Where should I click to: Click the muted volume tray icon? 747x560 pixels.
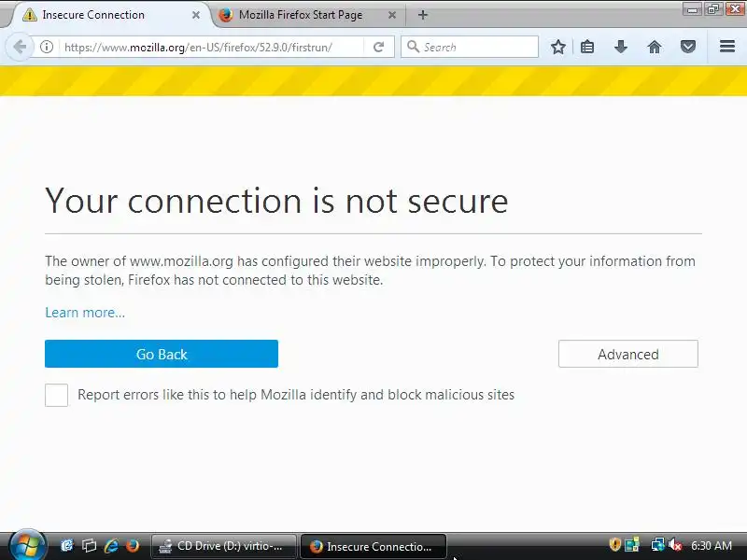(675, 544)
